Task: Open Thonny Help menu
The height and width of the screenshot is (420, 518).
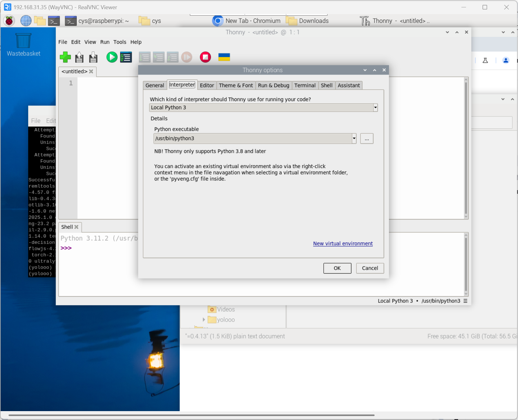Action: pyautogui.click(x=136, y=42)
